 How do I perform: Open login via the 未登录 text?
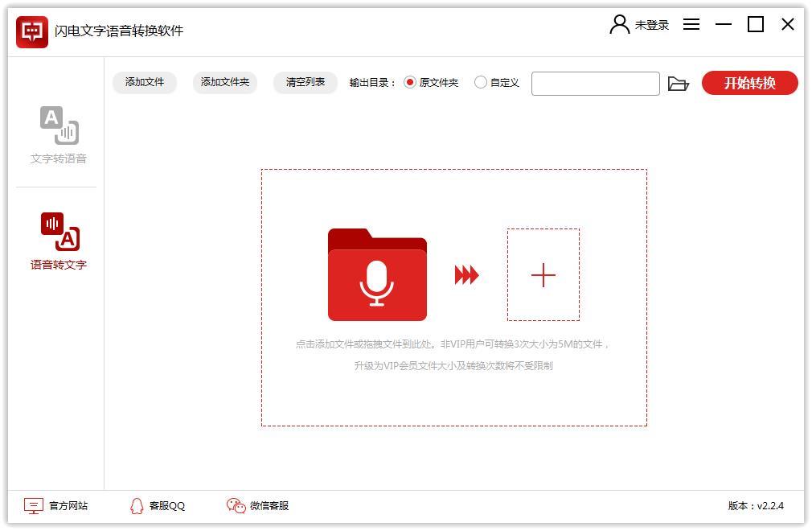(x=651, y=24)
